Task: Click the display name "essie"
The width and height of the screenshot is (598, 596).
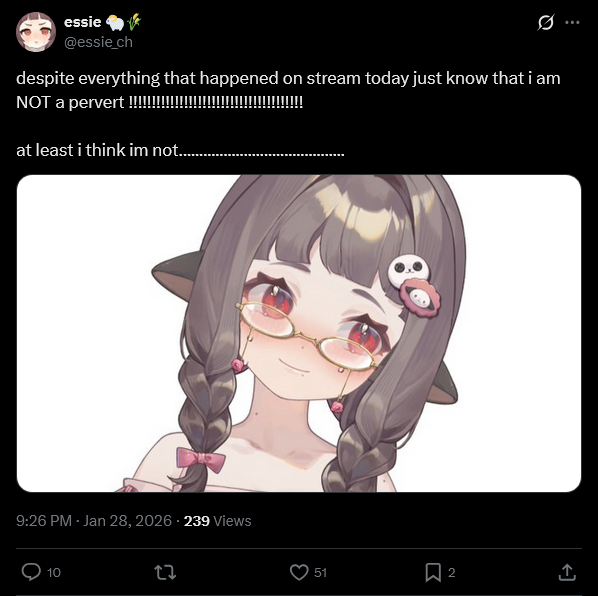Action: (x=82, y=22)
